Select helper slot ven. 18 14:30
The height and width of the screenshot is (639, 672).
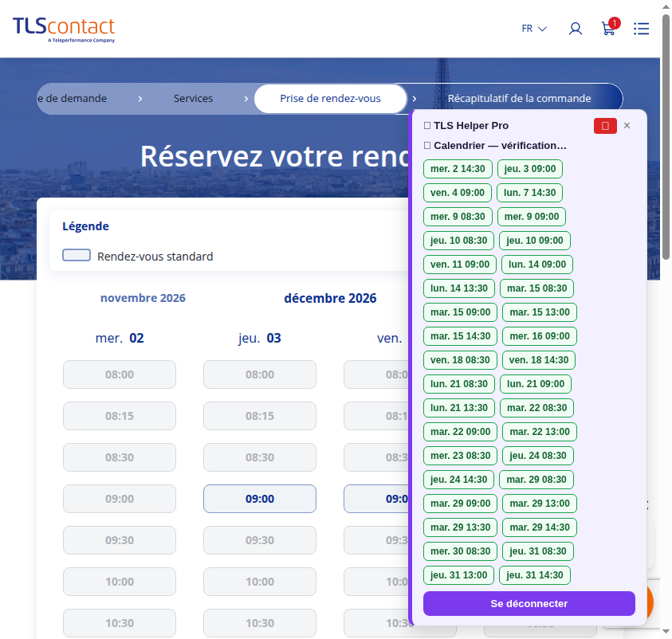(538, 360)
